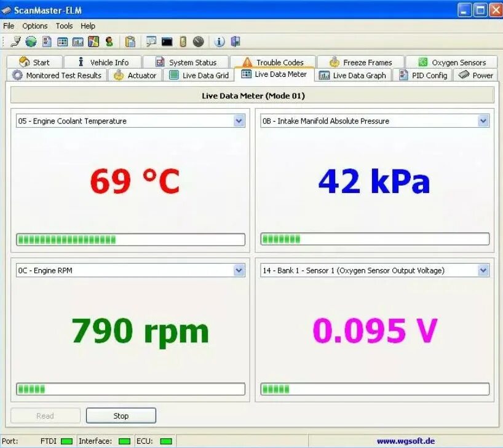This screenshot has width=503, height=448.
Task: Switch to the Freeze Frames tab
Action: pyautogui.click(x=360, y=62)
